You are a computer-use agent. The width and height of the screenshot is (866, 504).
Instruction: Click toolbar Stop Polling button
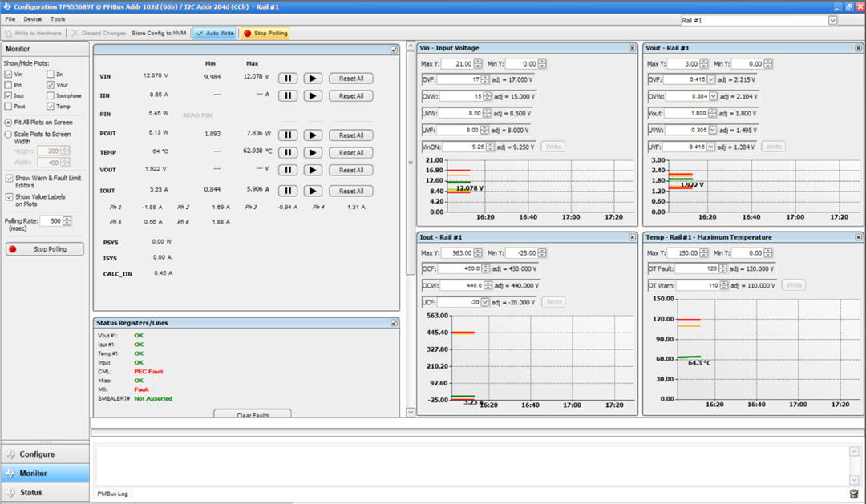pyautogui.click(x=265, y=33)
